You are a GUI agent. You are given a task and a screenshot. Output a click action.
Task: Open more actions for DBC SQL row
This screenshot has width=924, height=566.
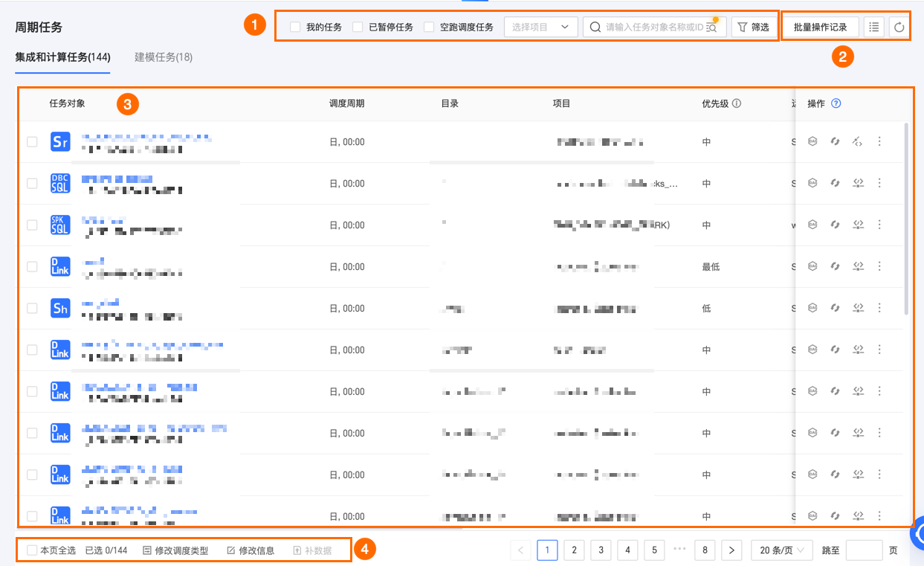tap(879, 183)
